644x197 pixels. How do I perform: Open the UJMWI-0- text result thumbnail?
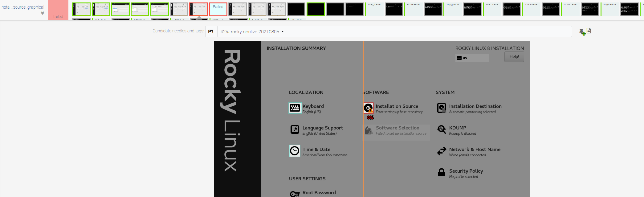coord(570,9)
